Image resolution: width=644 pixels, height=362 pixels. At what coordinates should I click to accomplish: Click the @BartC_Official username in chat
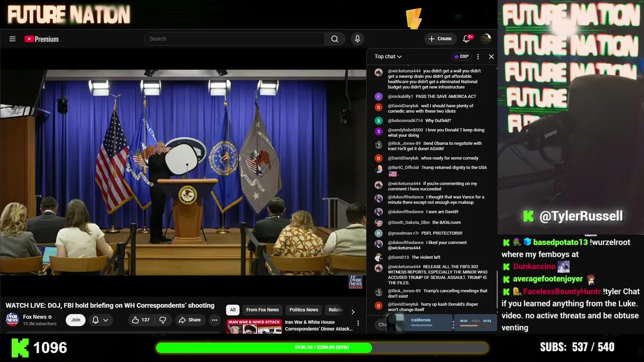[x=403, y=167]
